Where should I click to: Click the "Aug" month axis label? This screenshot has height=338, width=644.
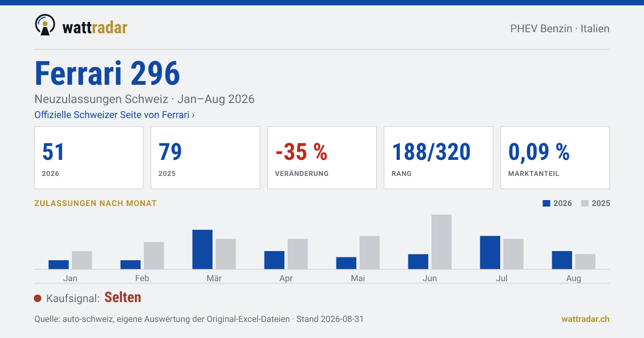point(574,278)
